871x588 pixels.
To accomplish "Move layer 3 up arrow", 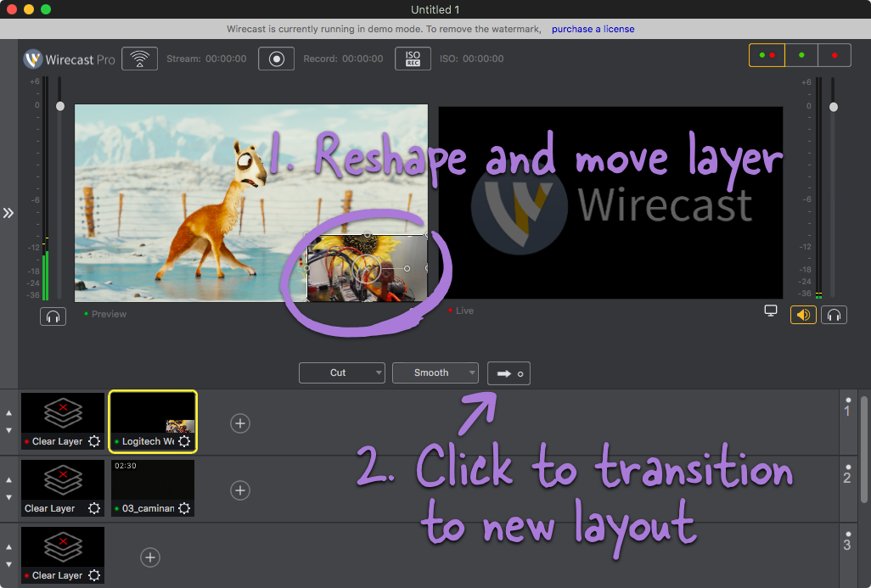I will (8, 547).
